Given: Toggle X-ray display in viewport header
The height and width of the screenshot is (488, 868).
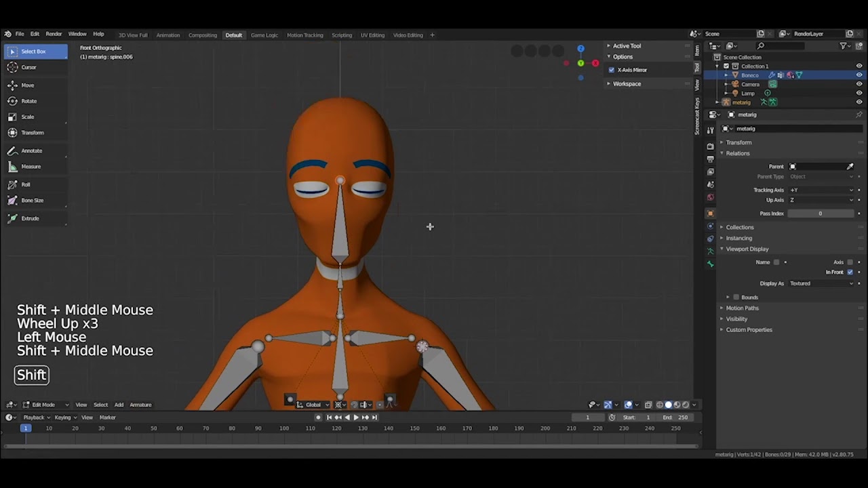Looking at the screenshot, I should [x=648, y=405].
